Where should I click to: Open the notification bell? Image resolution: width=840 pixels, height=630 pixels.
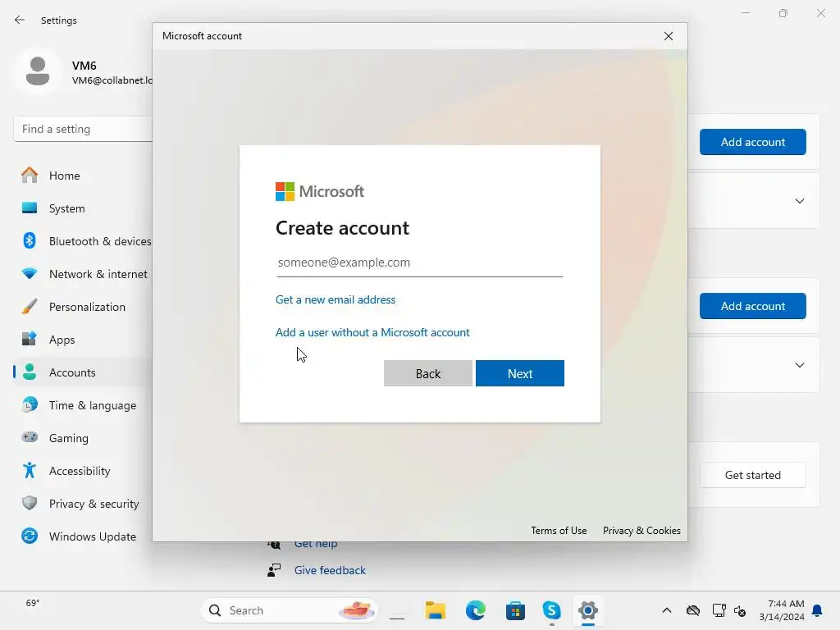pyautogui.click(x=818, y=610)
